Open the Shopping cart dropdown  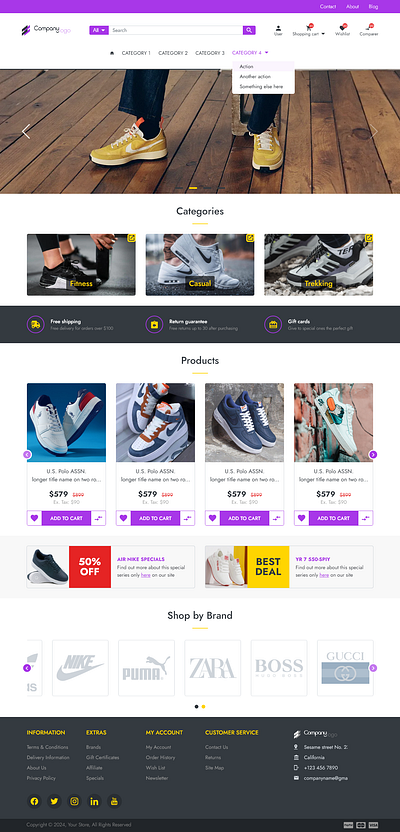tap(309, 30)
